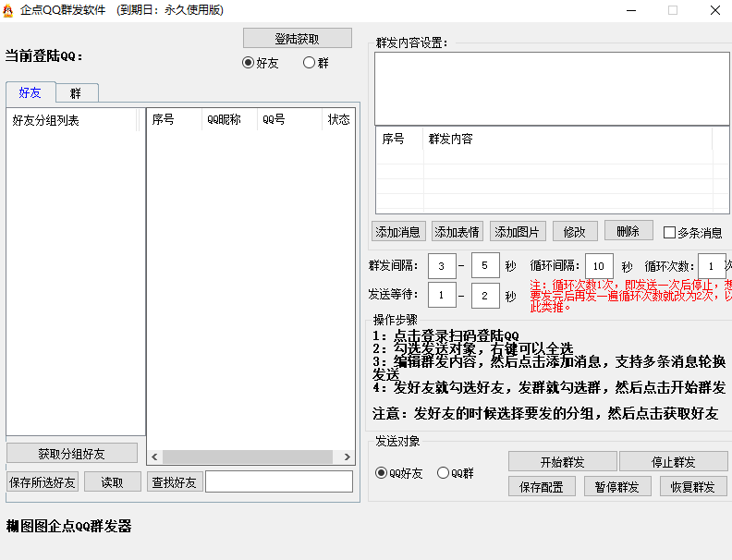The width and height of the screenshot is (732, 560).
Task: Select the 群 radio button under 登陆获取
Action: click(315, 63)
